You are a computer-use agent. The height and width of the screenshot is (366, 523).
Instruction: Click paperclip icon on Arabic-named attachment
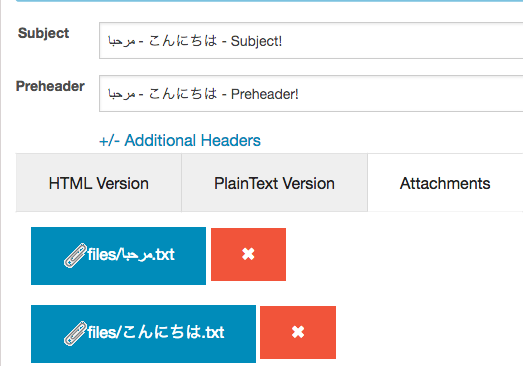click(75, 255)
